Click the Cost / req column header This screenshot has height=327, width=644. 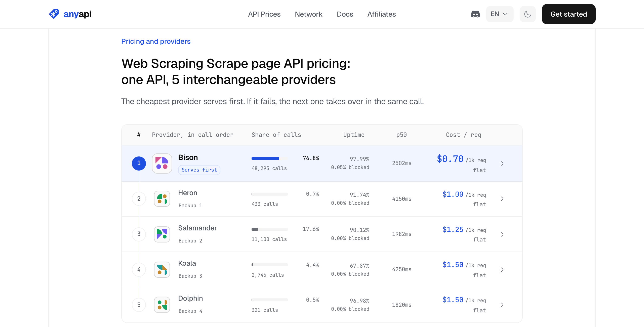[x=463, y=135]
